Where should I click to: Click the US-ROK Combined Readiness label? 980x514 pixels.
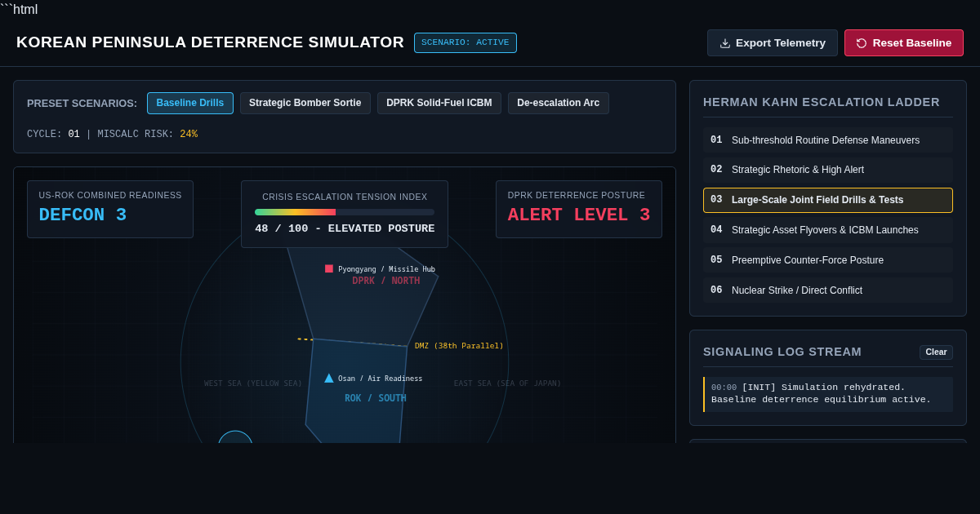click(x=110, y=195)
